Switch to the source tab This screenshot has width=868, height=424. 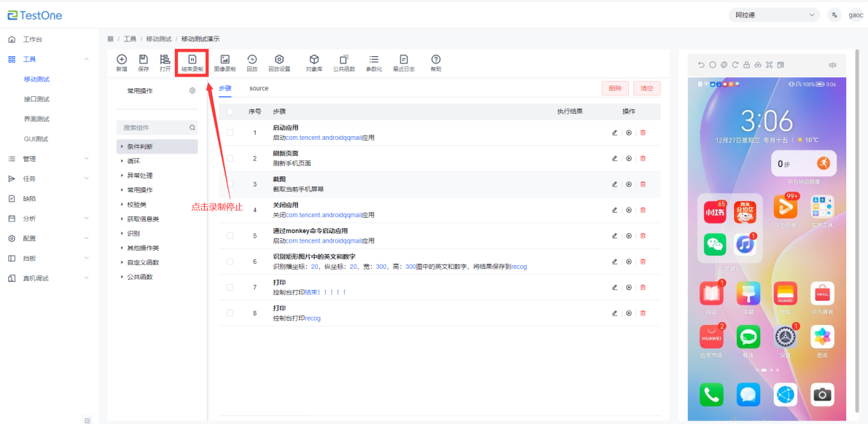(259, 88)
